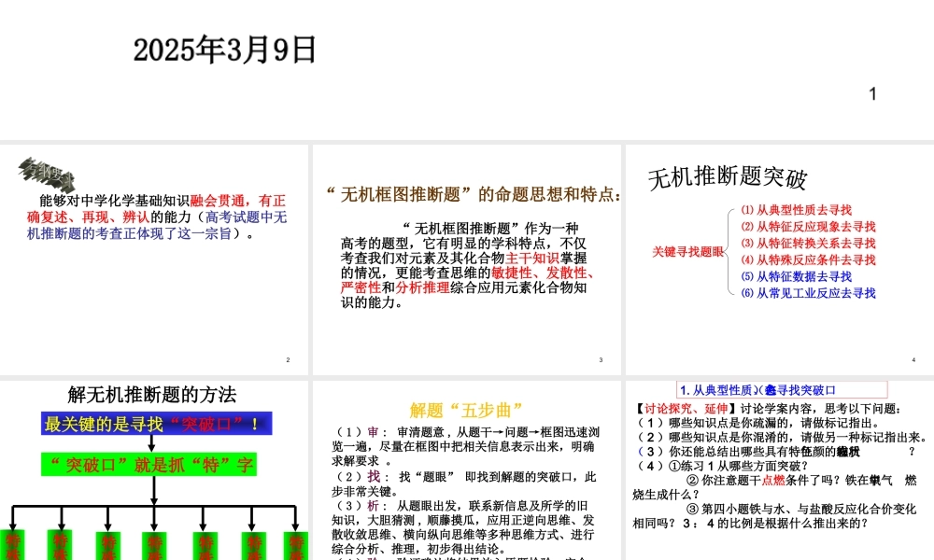934x560 pixels.
Task: Select heading “无机框图推断题”的命题思想和特点
Action: click(474, 194)
